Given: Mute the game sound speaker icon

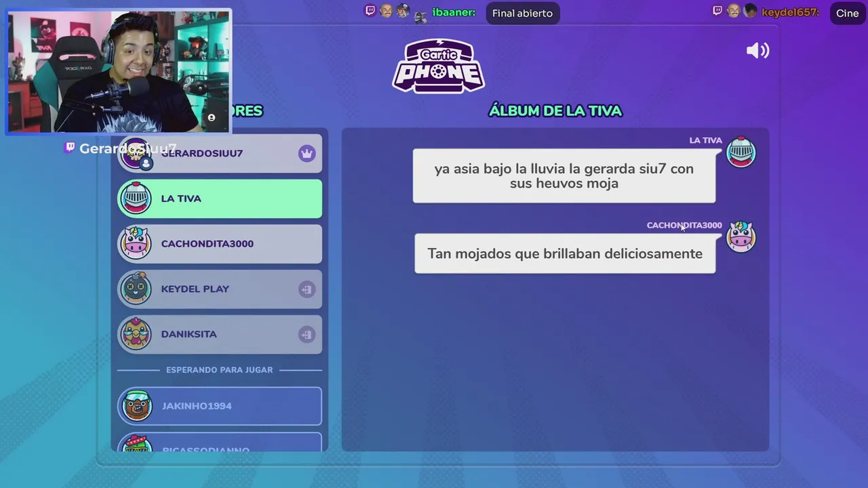Looking at the screenshot, I should (x=757, y=51).
